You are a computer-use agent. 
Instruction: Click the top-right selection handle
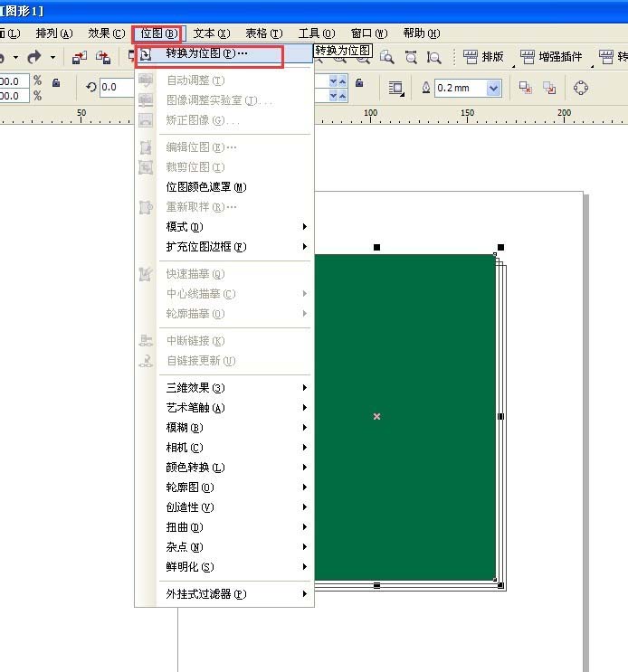(500, 247)
